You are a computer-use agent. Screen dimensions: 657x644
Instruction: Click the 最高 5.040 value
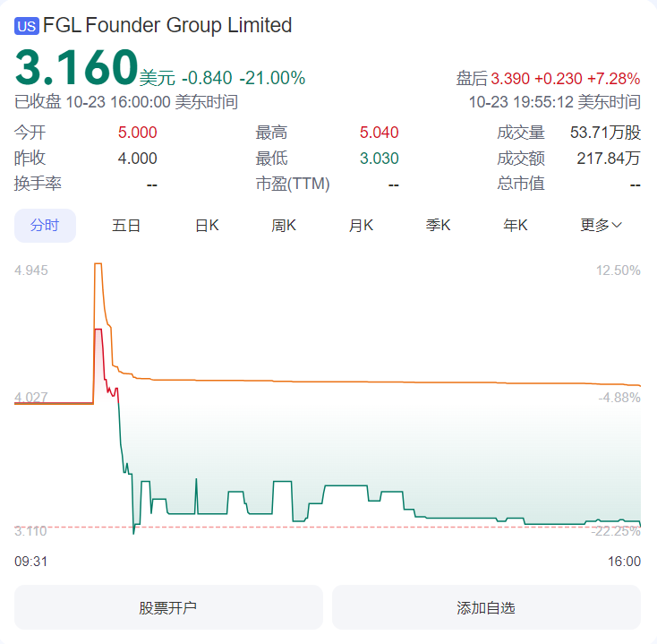point(379,133)
